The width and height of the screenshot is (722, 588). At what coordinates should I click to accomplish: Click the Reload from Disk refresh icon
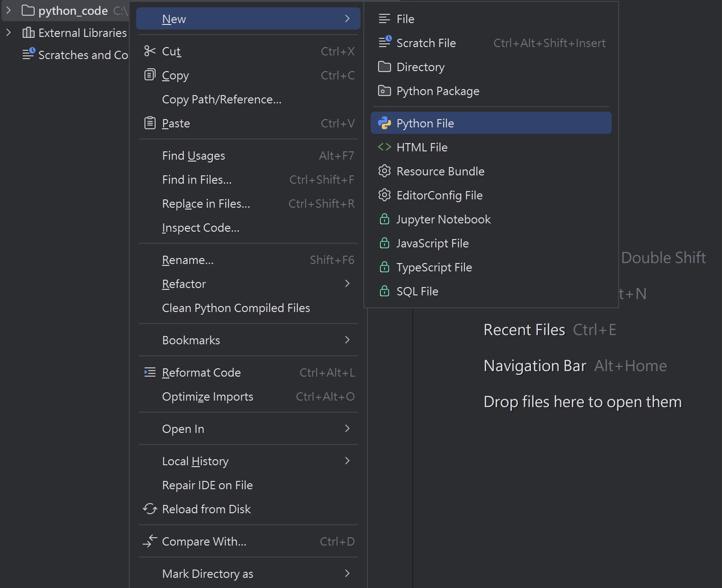pyautogui.click(x=150, y=509)
